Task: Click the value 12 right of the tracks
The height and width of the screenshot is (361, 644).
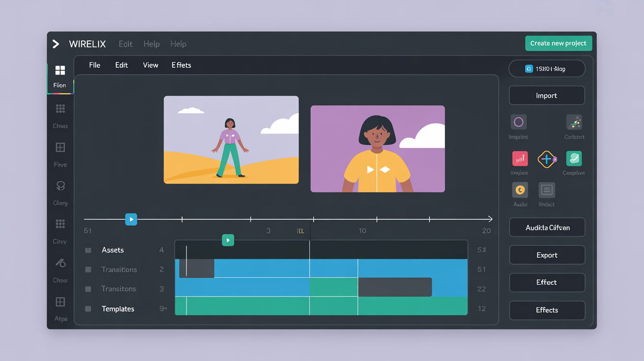Action: 482,309
